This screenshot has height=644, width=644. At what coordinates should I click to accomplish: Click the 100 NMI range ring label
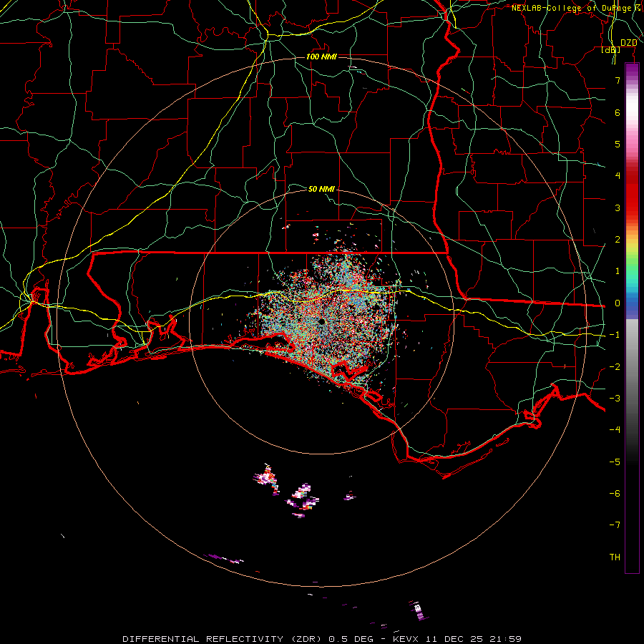point(321,57)
